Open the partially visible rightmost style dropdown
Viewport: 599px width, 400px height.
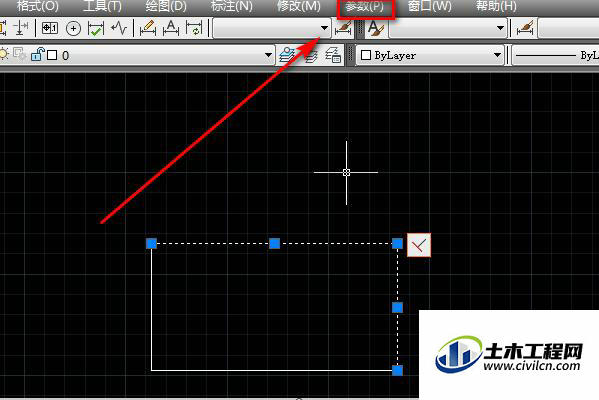[x=568, y=28]
